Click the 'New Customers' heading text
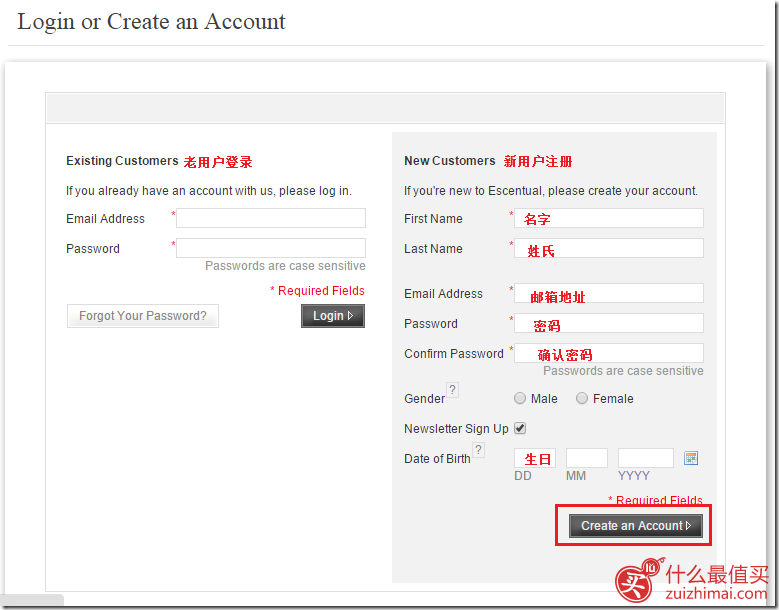Screen dimensions: 779x610 pyautogui.click(x=450, y=161)
